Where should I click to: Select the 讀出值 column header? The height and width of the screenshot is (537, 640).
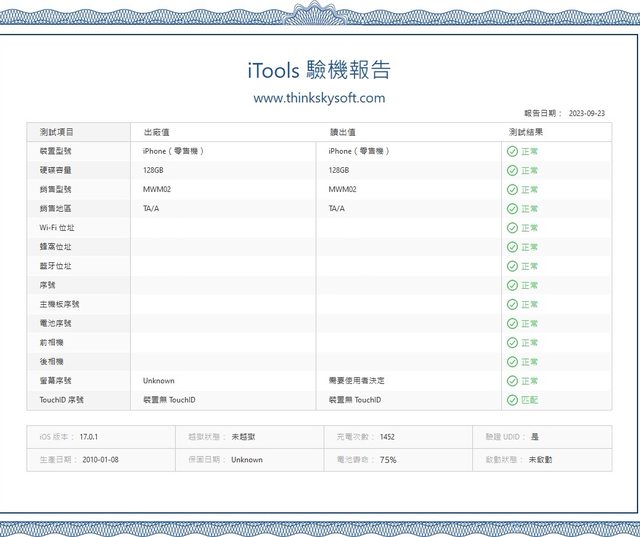click(343, 132)
